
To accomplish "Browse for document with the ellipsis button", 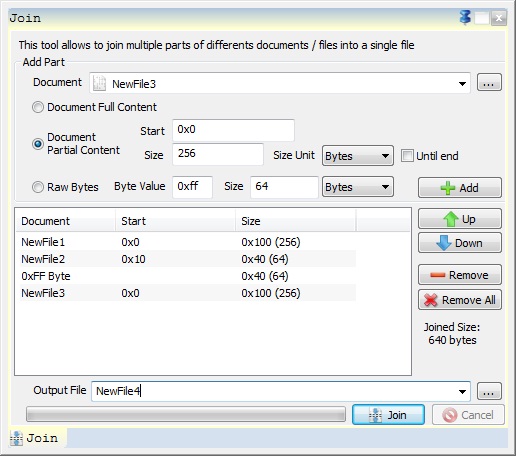I will [x=489, y=83].
